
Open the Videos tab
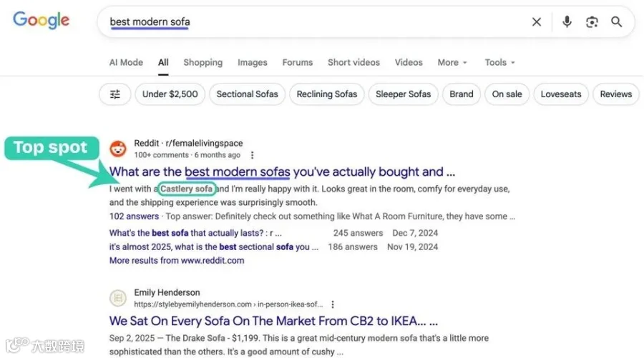[409, 62]
